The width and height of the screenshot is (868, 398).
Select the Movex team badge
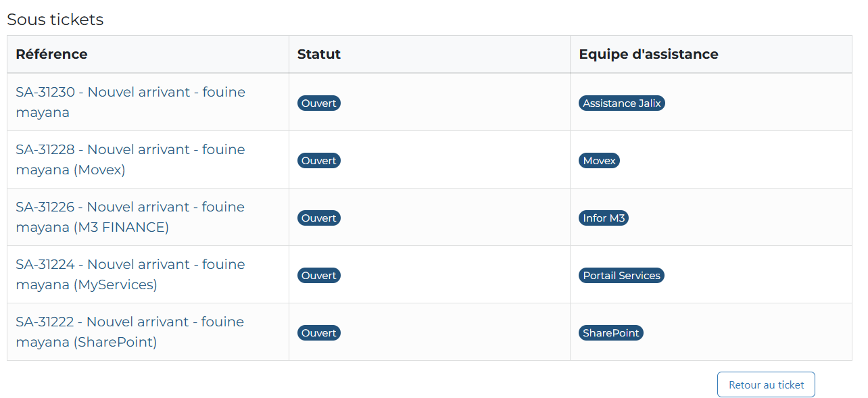tap(600, 161)
